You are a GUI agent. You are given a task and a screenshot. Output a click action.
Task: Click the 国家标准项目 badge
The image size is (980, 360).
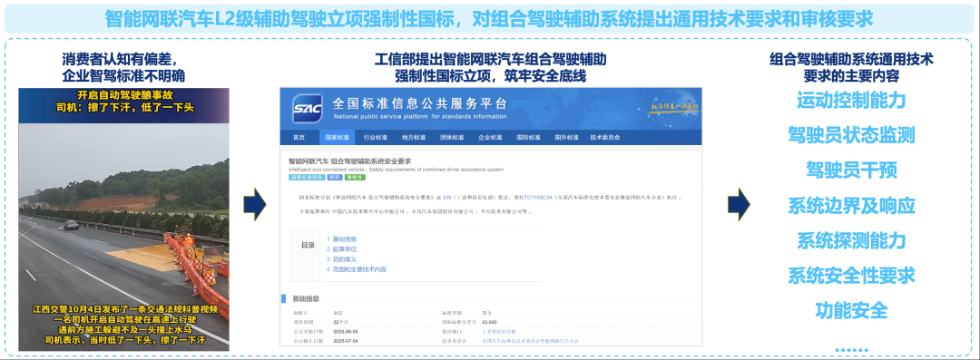pyautogui.click(x=307, y=178)
